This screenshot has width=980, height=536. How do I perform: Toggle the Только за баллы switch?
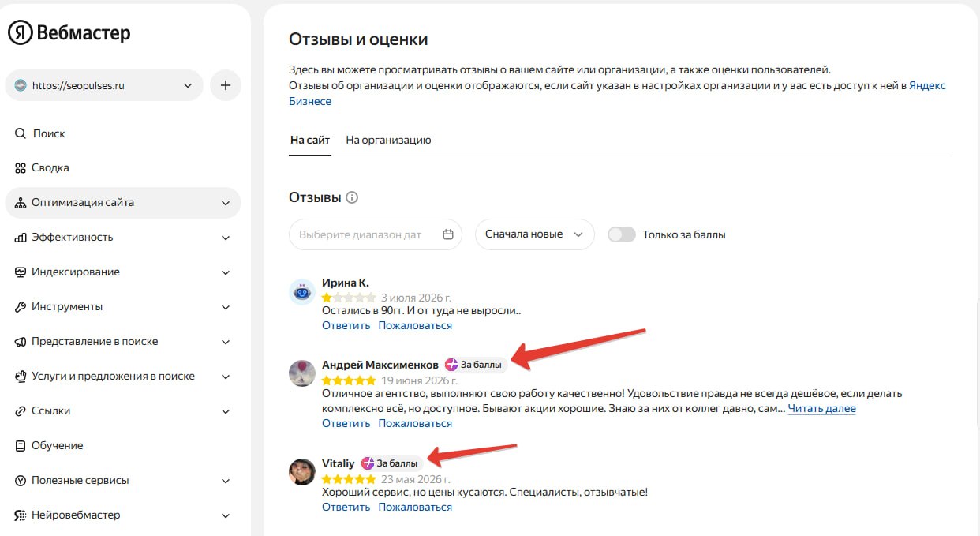pyautogui.click(x=622, y=234)
